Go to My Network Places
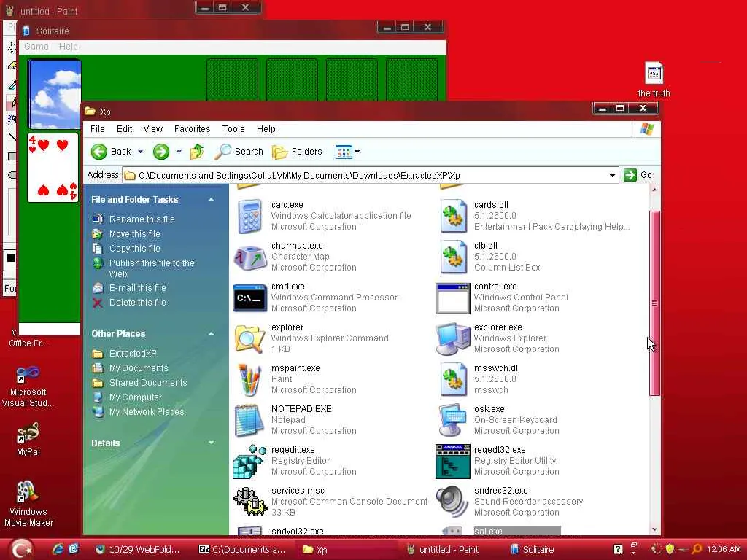This screenshot has height=560, width=747. (147, 412)
